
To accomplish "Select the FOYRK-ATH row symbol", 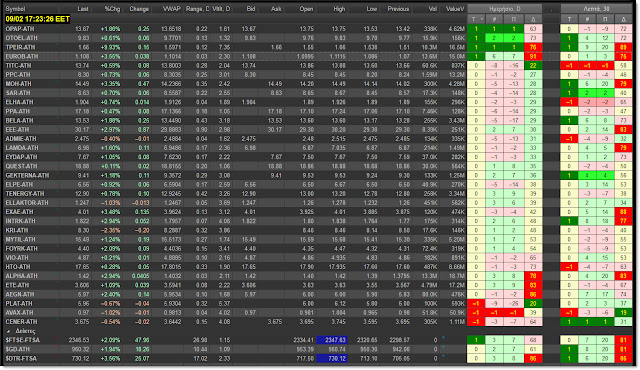I will (x=21, y=248).
